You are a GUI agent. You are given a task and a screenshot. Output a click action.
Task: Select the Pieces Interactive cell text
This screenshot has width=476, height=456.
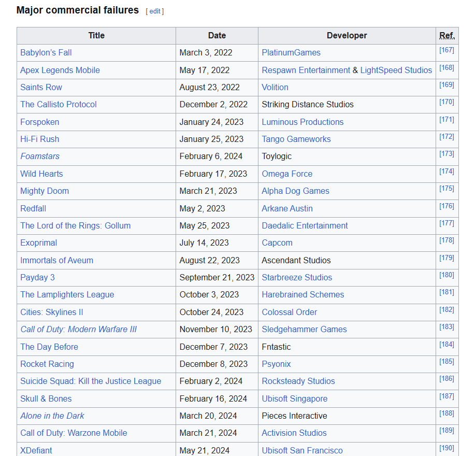pyautogui.click(x=295, y=416)
